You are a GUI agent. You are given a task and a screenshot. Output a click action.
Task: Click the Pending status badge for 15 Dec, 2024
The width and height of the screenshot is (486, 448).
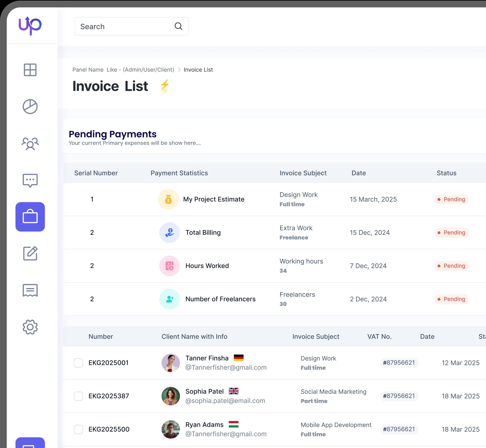click(x=452, y=232)
